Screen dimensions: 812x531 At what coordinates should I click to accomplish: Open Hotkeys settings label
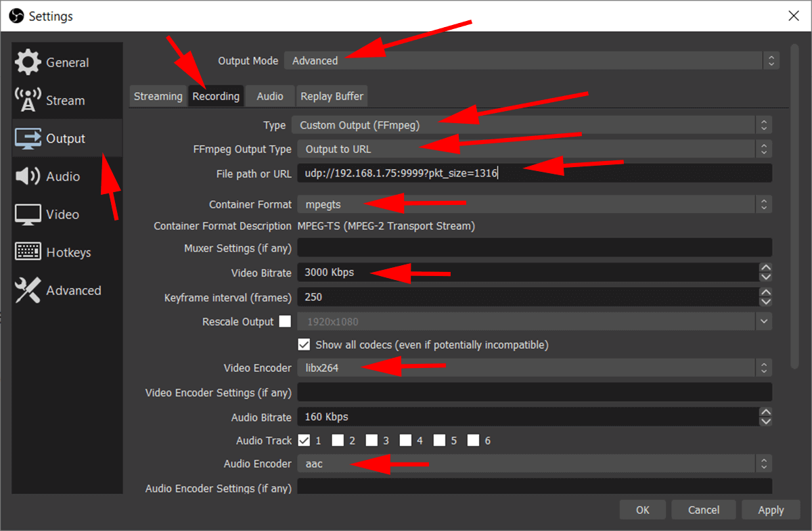[68, 252]
